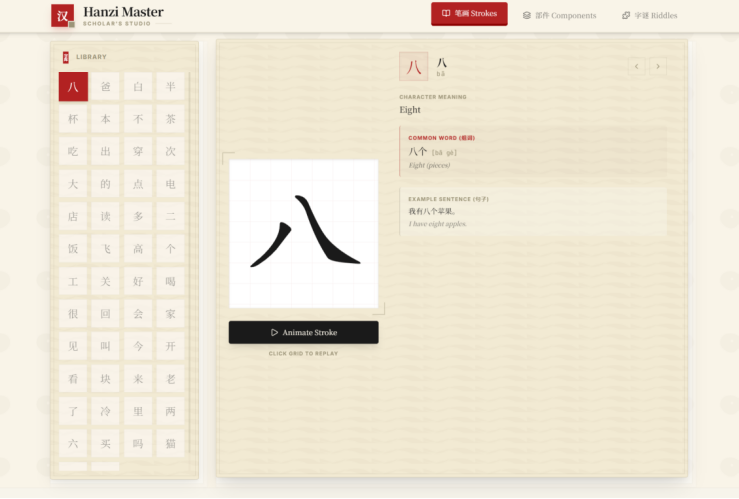Screen dimensions: 739x499
Task: Choose the 块 tile in the library
Action: click(x=106, y=379)
